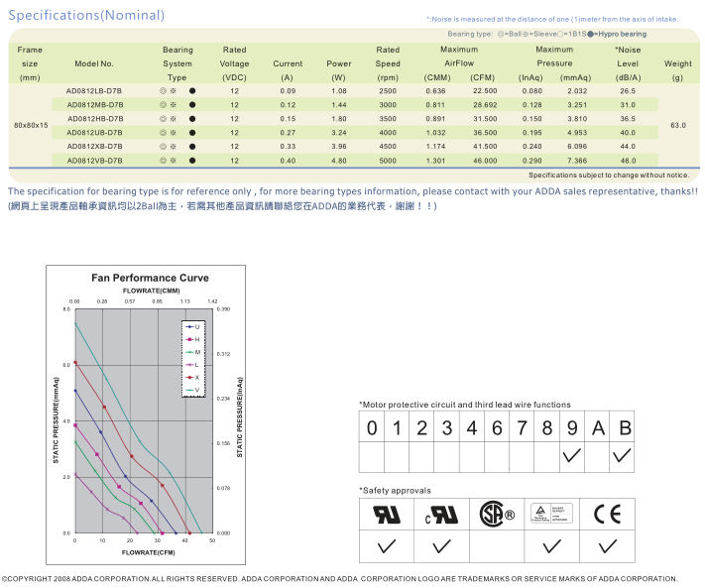The image size is (705, 588).
Task: Click the checkmark under function B
Action: (x=622, y=455)
